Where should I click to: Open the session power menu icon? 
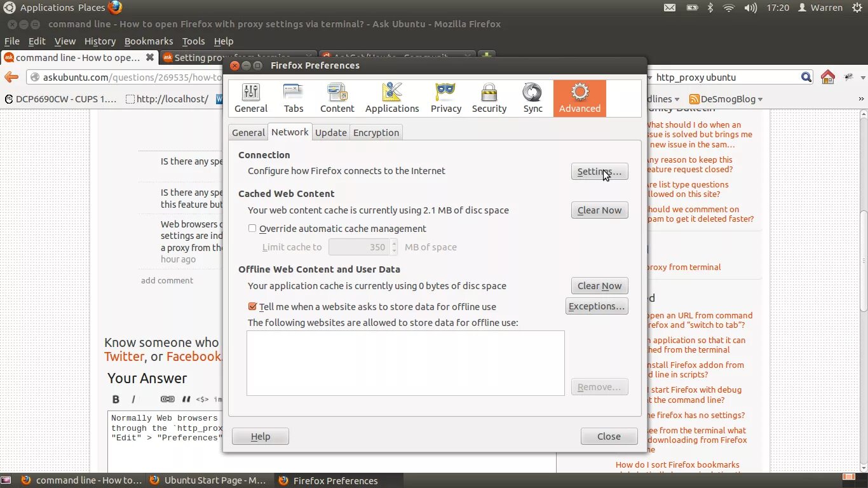[x=857, y=8]
